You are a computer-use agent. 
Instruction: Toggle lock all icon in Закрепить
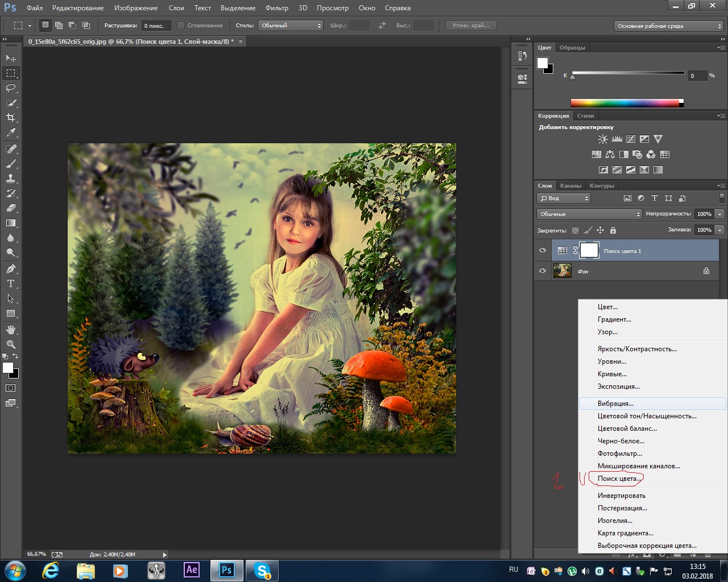(x=613, y=230)
